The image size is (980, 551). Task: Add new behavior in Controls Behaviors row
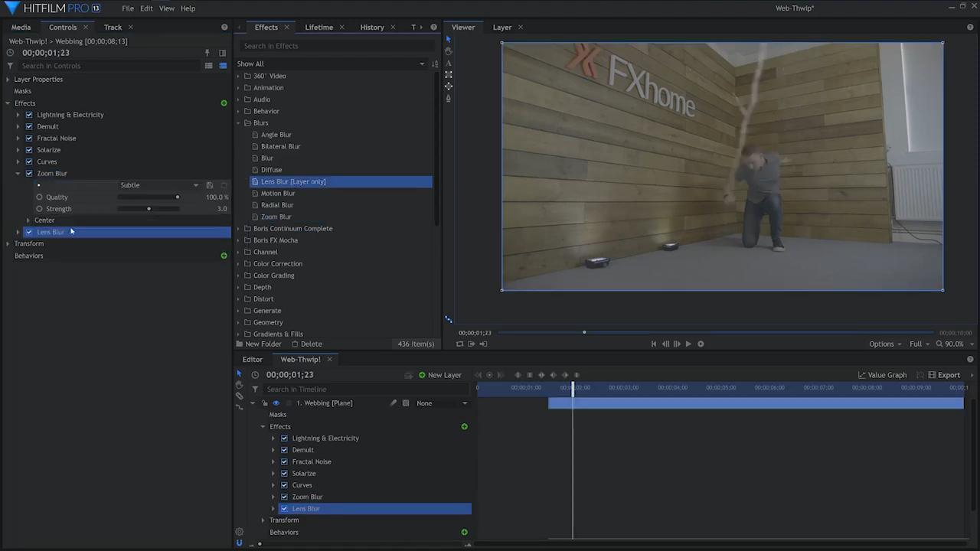pos(224,256)
